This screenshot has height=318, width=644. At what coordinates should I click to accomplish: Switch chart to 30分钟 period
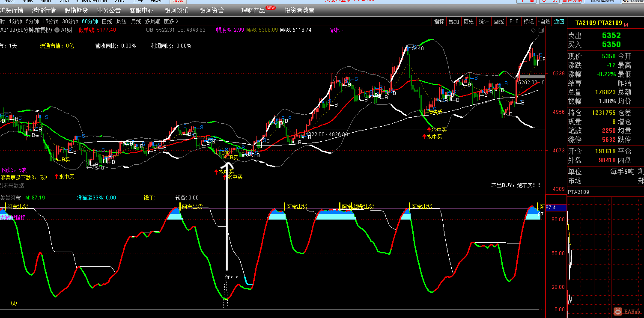70,21
